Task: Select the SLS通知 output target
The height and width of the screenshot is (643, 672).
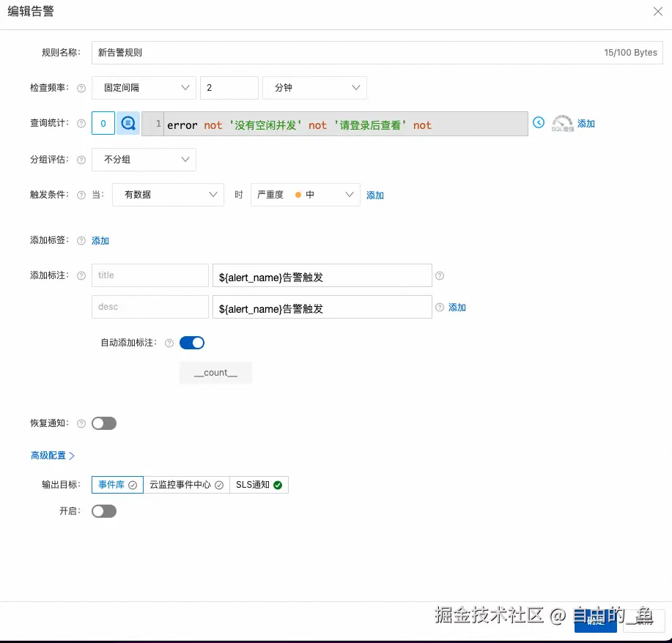Action: click(259, 485)
